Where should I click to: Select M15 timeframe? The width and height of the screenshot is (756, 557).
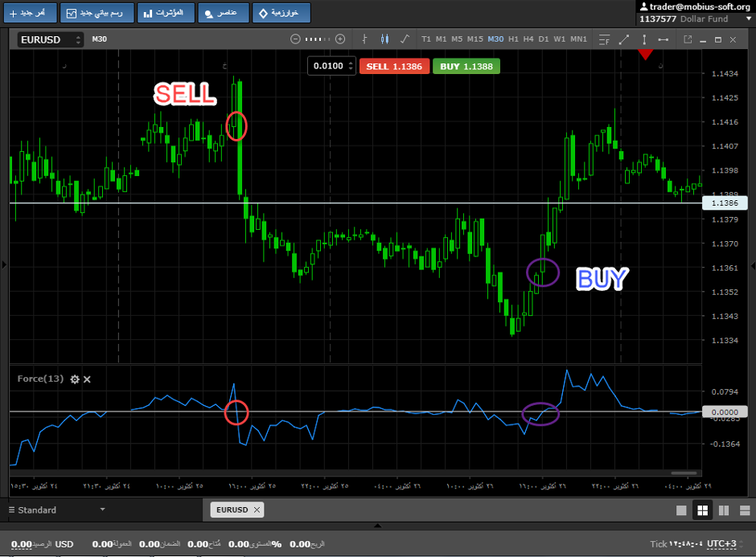click(475, 39)
